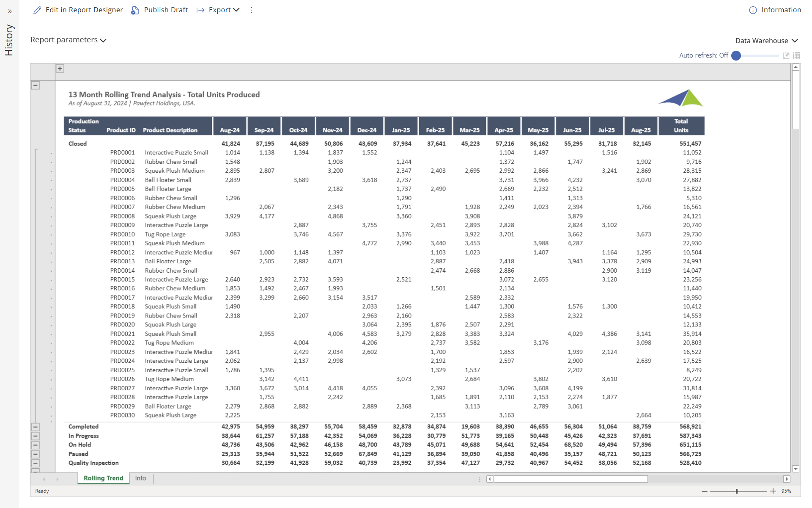Click the grid table view icon
Screen dimensions: 812x508
[x=796, y=55]
